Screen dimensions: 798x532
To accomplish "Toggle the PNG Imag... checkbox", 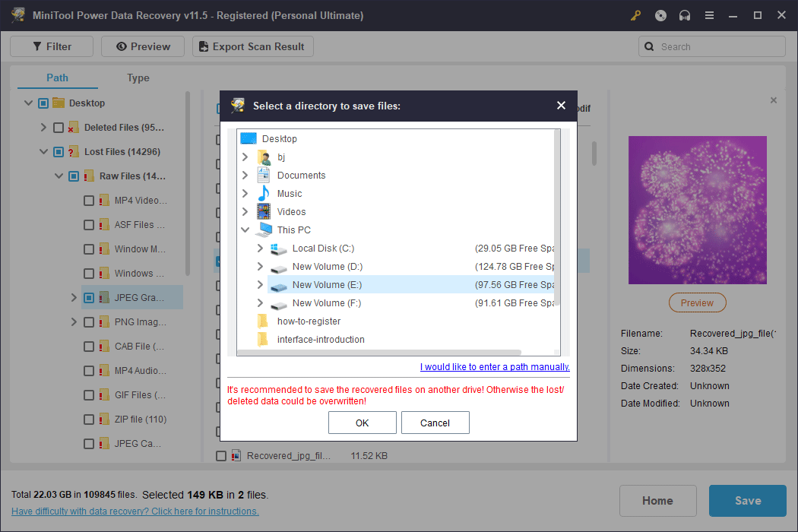I will coord(89,322).
